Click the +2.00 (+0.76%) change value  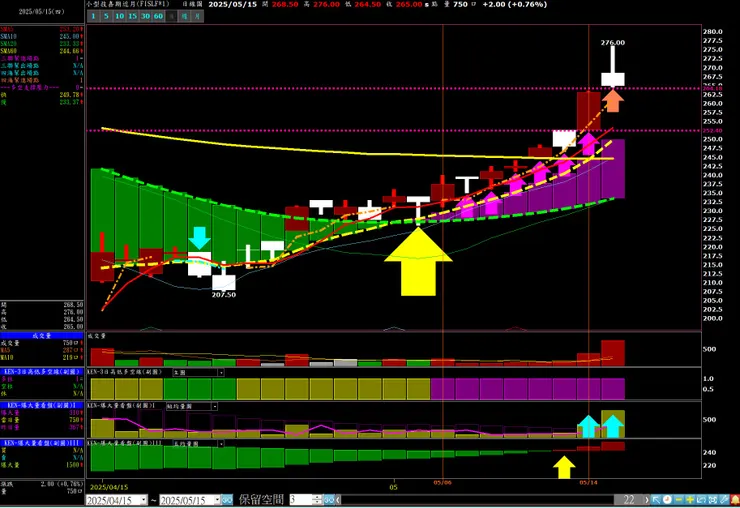click(515, 4)
